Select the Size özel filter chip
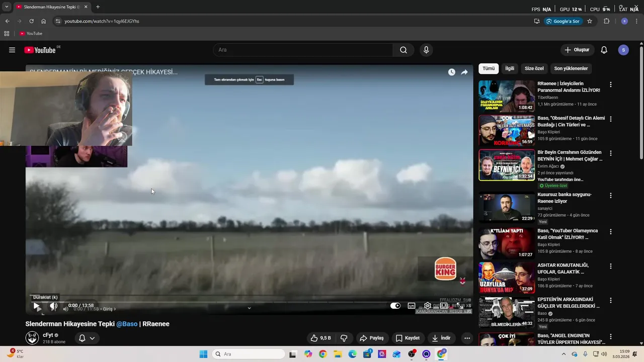The height and width of the screenshot is (362, 644). click(534, 68)
